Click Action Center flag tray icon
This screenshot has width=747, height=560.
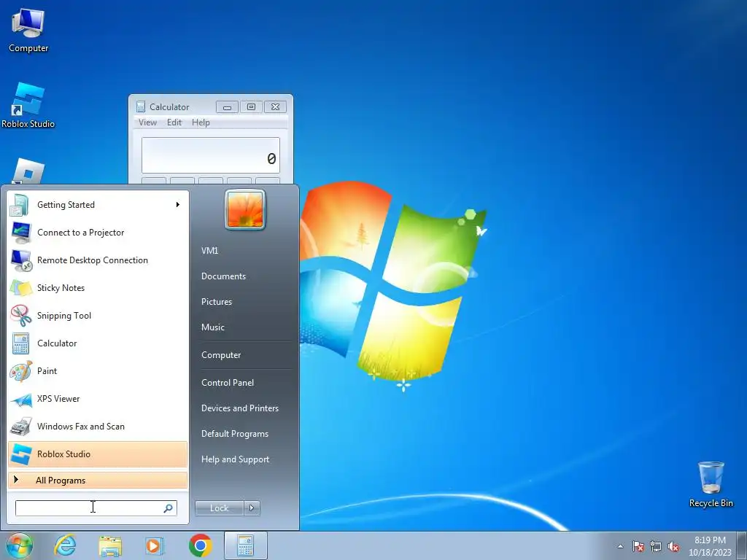pos(638,546)
